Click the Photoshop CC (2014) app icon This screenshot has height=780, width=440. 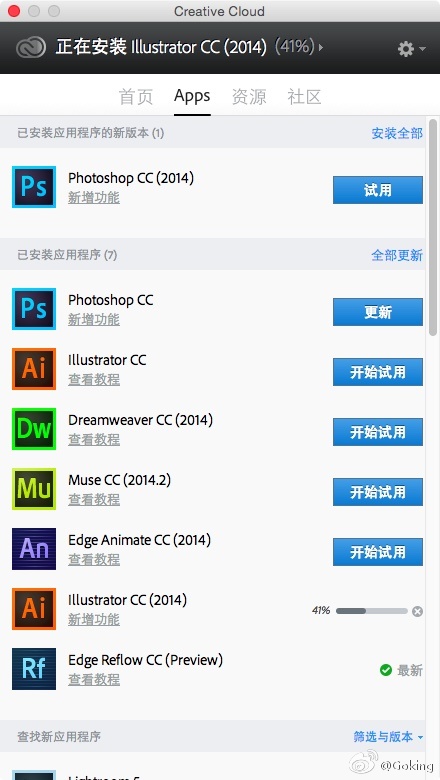(34, 187)
